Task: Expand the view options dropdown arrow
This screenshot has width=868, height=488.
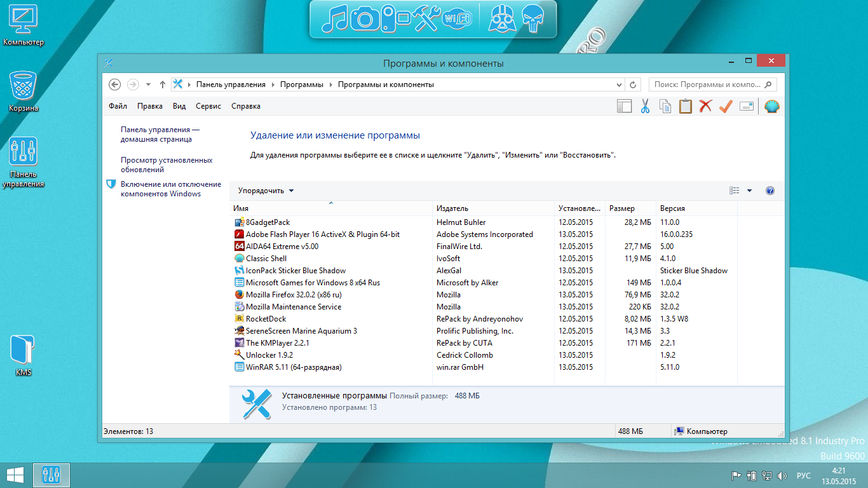Action: 749,191
